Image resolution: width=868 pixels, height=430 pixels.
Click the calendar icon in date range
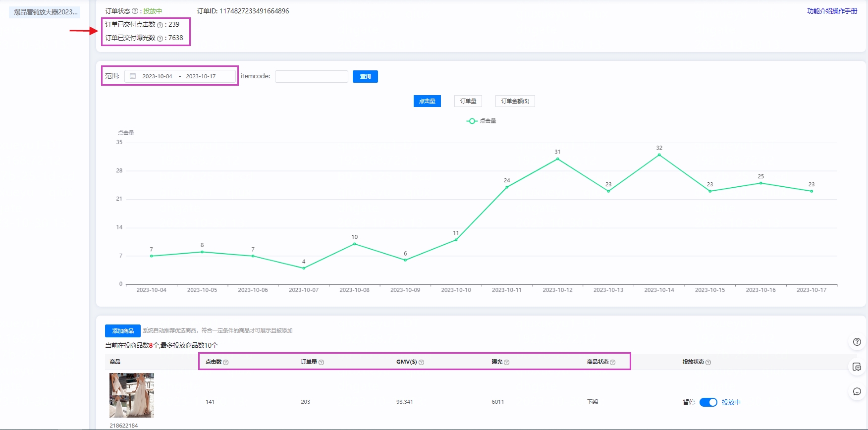(133, 76)
